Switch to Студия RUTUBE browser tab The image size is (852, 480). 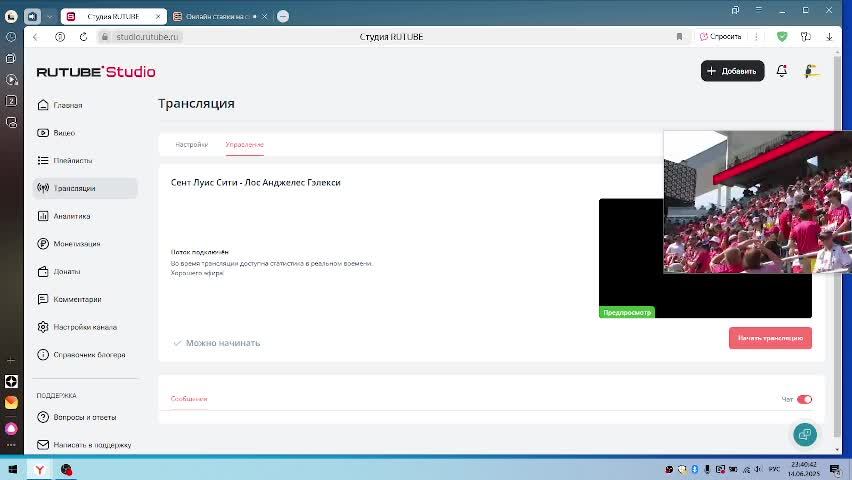[113, 17]
